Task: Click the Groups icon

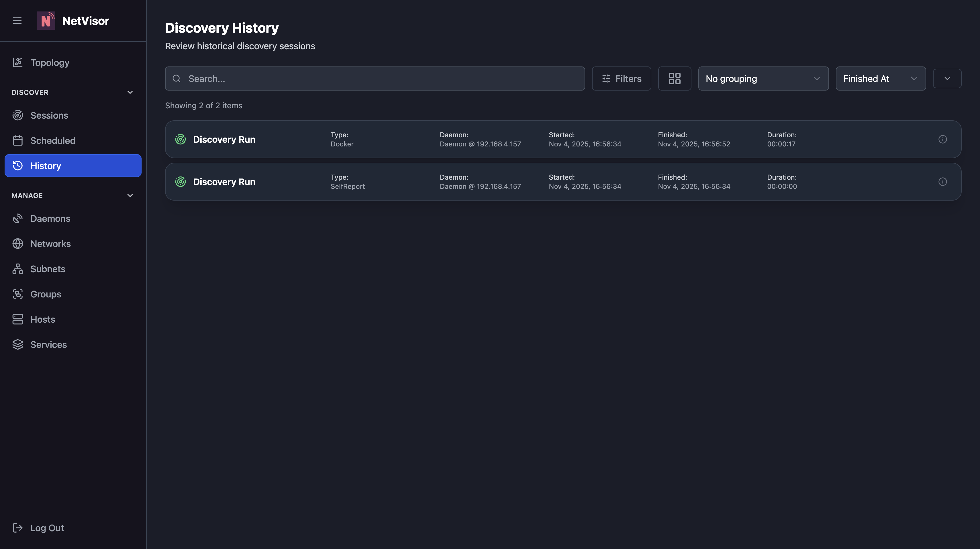Action: tap(17, 294)
